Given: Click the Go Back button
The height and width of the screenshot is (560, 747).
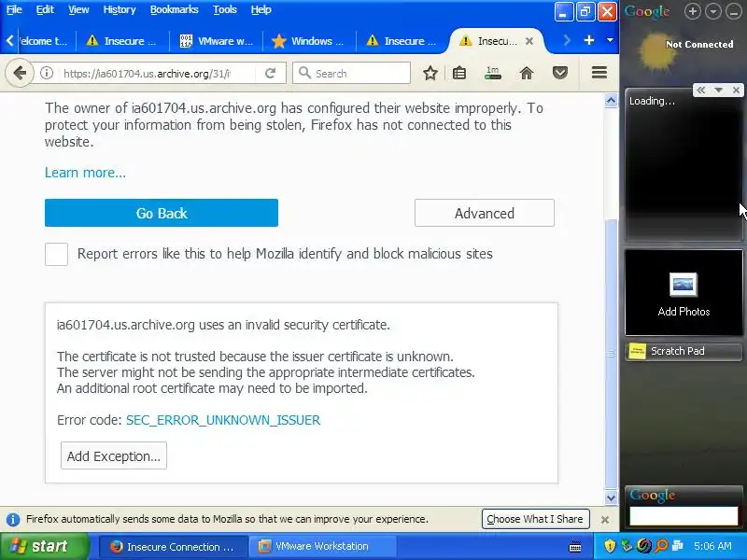Looking at the screenshot, I should 162,213.
